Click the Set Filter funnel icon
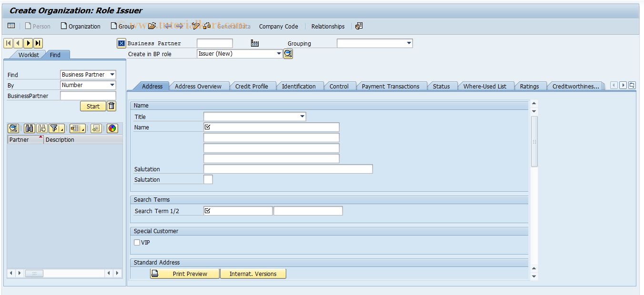 tap(54, 128)
